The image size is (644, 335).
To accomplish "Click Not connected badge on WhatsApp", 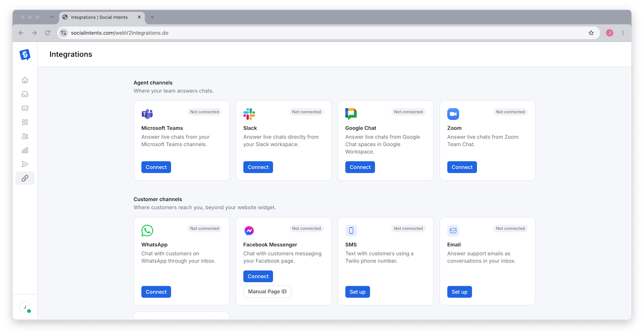I will pyautogui.click(x=204, y=228).
